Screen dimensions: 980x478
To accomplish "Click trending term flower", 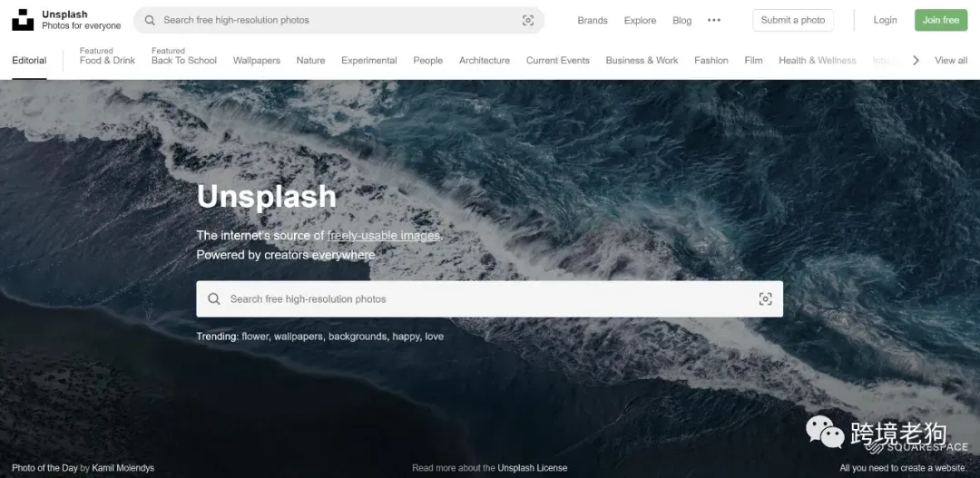I will coord(255,337).
